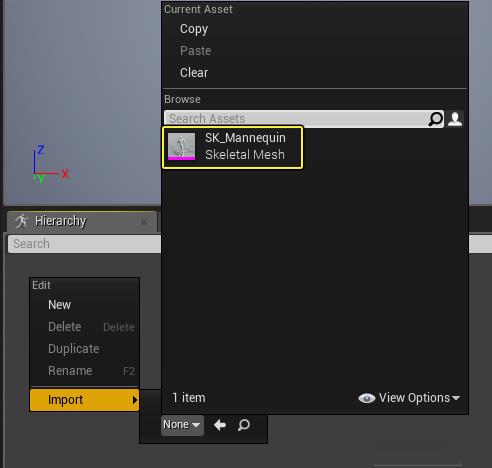Open the None asset dropdown
Screen dimensions: 492x468
(x=182, y=425)
